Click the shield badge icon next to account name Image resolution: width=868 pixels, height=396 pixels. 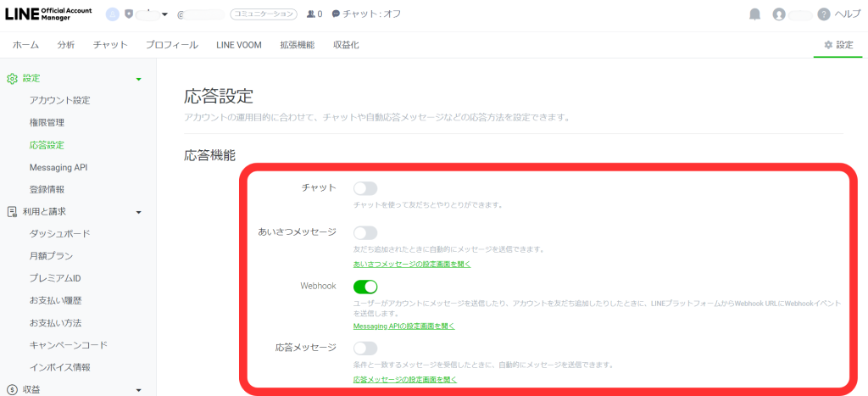click(129, 14)
